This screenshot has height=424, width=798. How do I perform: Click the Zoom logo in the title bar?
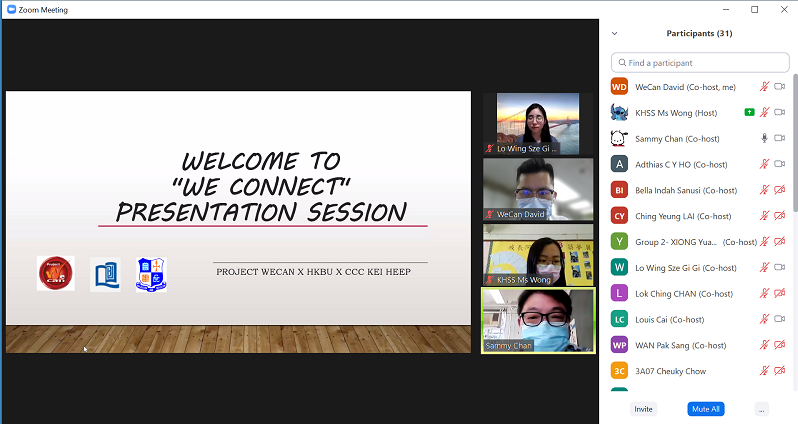10,9
